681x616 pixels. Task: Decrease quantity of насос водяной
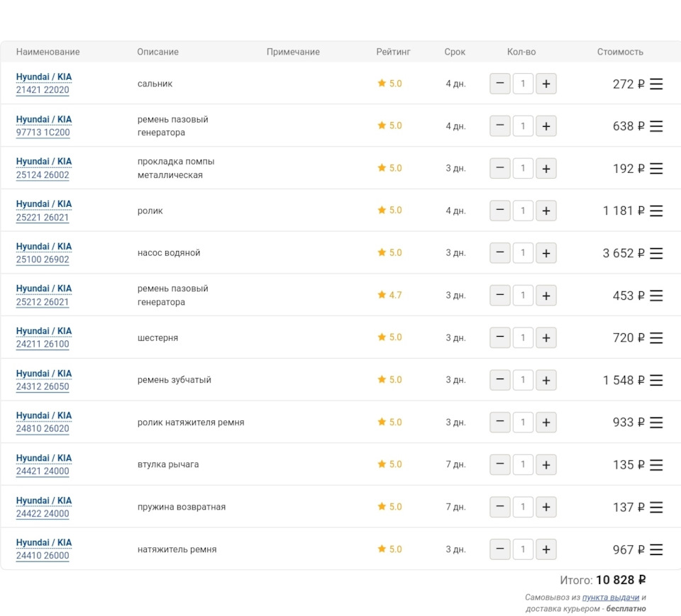(500, 253)
